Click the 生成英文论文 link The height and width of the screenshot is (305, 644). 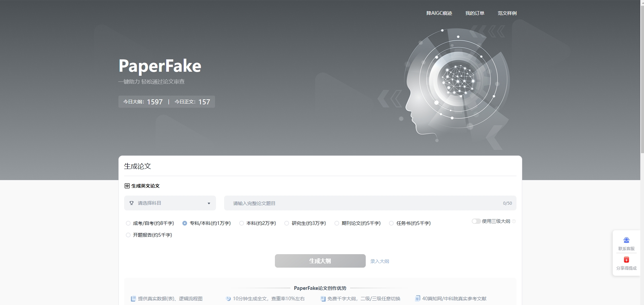point(145,186)
